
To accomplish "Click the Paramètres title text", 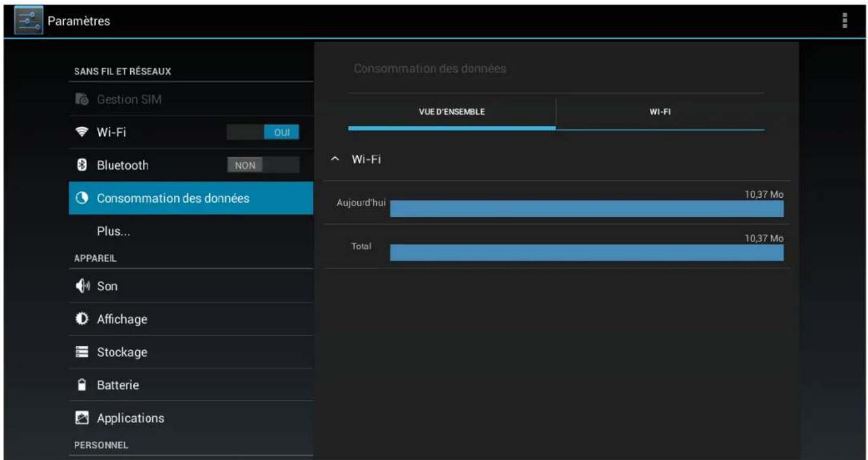I will point(79,21).
